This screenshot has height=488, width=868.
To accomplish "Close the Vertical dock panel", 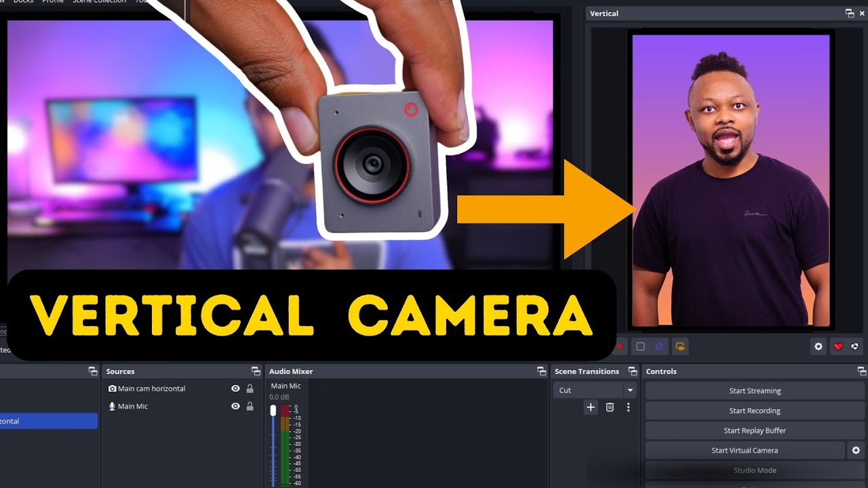I will [861, 14].
